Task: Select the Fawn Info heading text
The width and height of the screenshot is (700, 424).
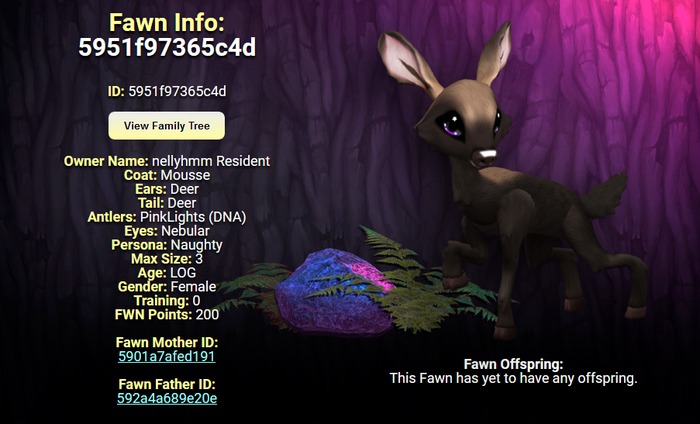Action: tap(167, 22)
